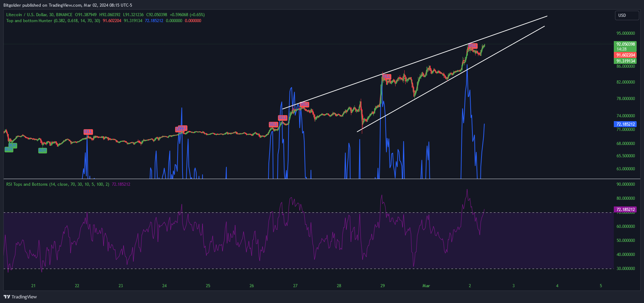
Task: Select the upper white trendline
Action: (415, 62)
